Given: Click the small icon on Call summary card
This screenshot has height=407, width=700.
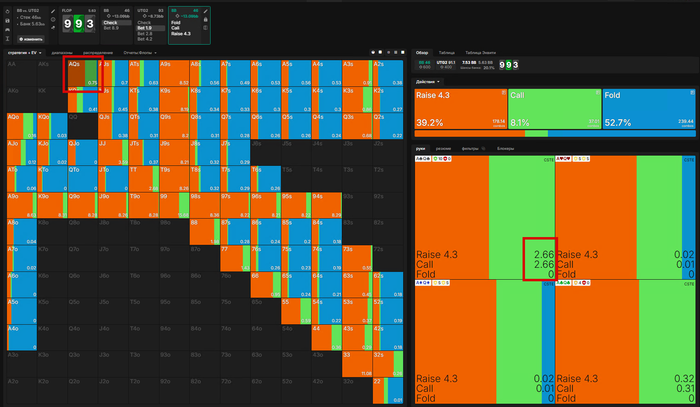Looking at the screenshot, I should [x=598, y=93].
